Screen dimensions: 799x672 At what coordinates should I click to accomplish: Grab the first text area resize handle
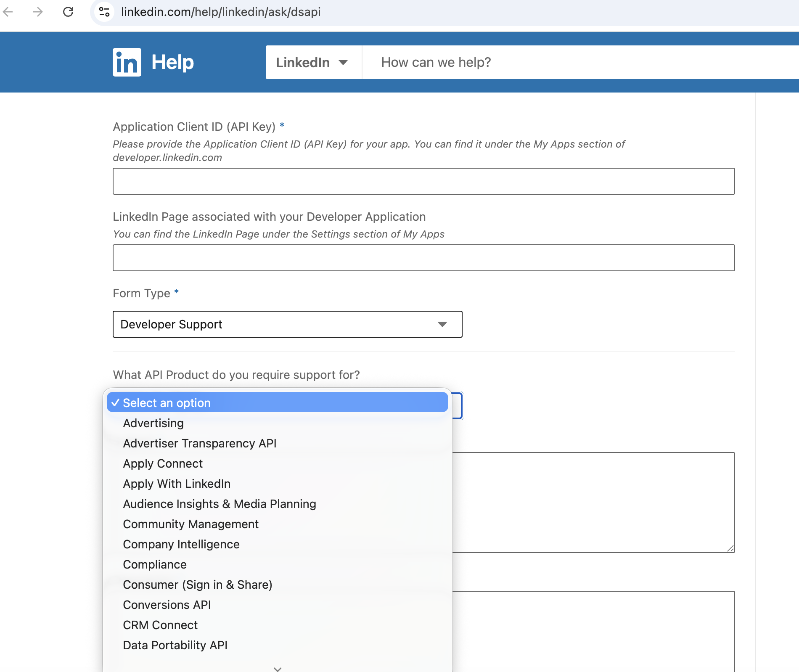point(730,548)
